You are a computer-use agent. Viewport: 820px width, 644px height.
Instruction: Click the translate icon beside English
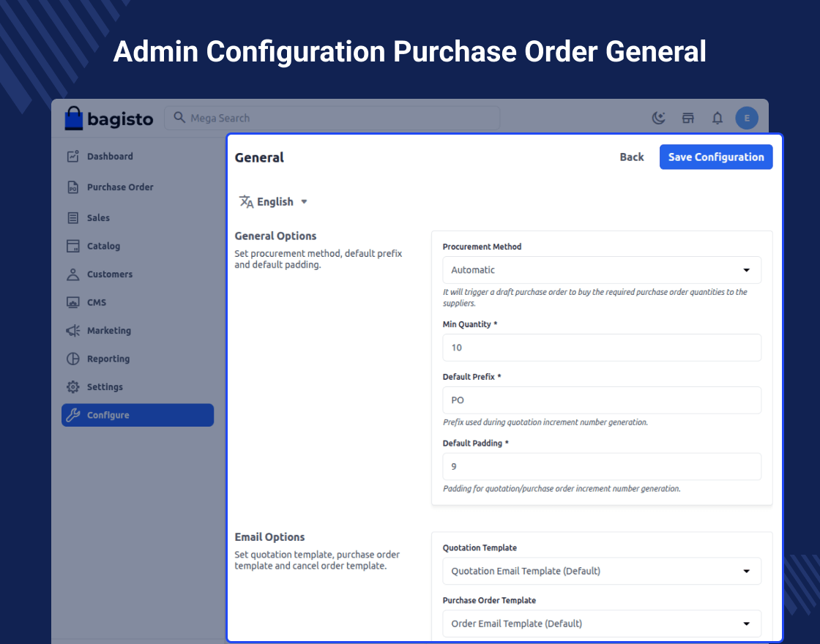246,202
